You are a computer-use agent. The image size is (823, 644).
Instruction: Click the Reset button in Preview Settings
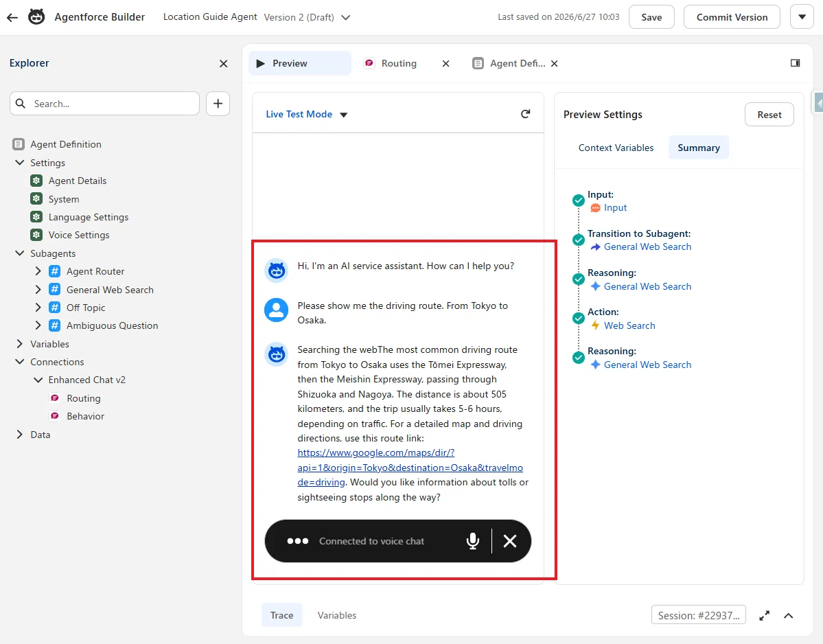[x=769, y=115]
